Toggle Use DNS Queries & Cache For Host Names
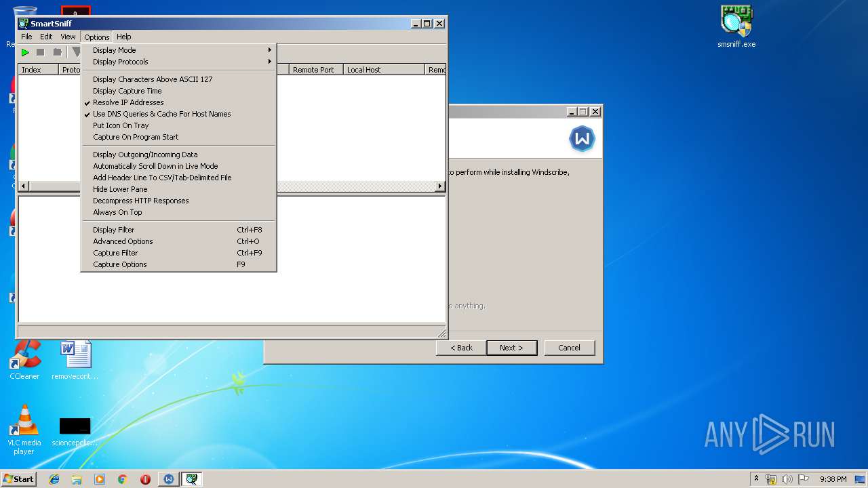 coord(179,114)
